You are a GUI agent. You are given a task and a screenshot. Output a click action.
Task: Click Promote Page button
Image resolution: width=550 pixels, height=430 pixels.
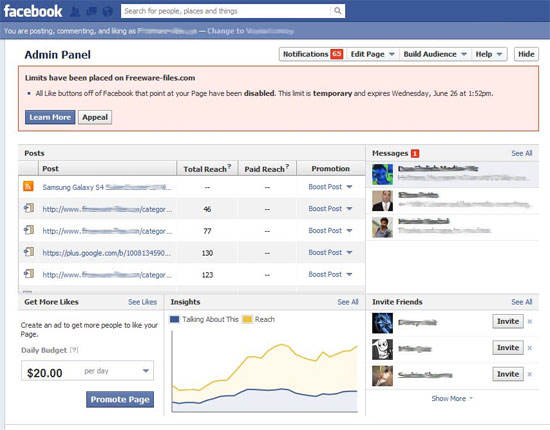coord(120,399)
